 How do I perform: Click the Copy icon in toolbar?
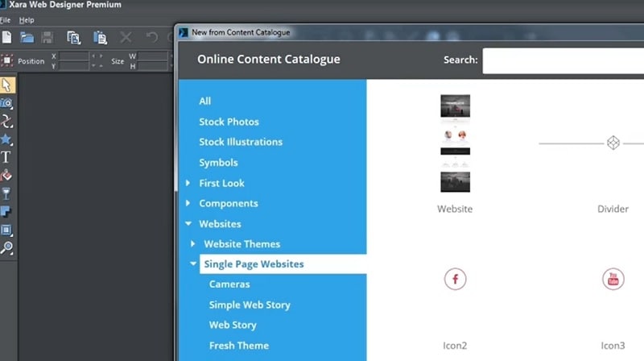pos(74,37)
